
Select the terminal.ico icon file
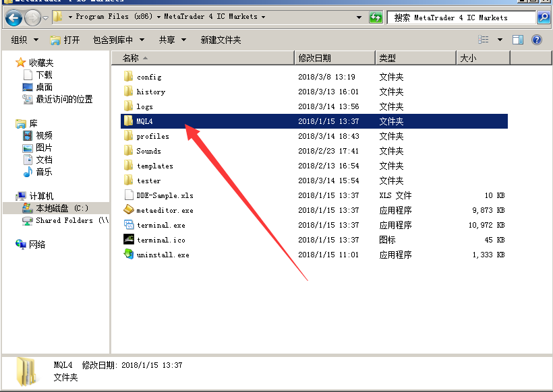[x=128, y=239]
